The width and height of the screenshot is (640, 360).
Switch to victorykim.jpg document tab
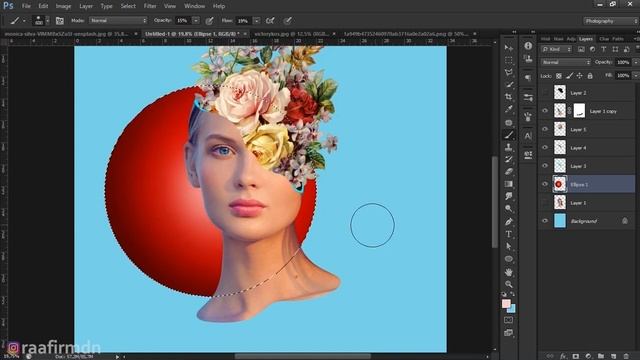pos(291,34)
